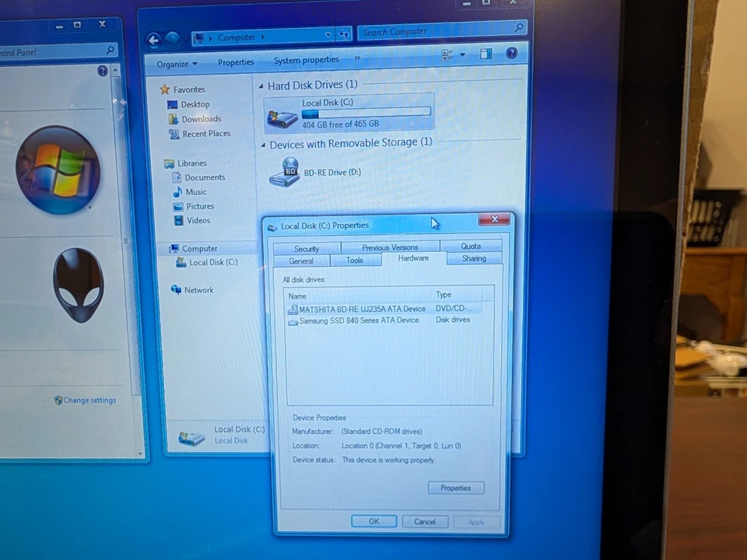The image size is (747, 560).
Task: Switch to the Quota tab
Action: (471, 246)
